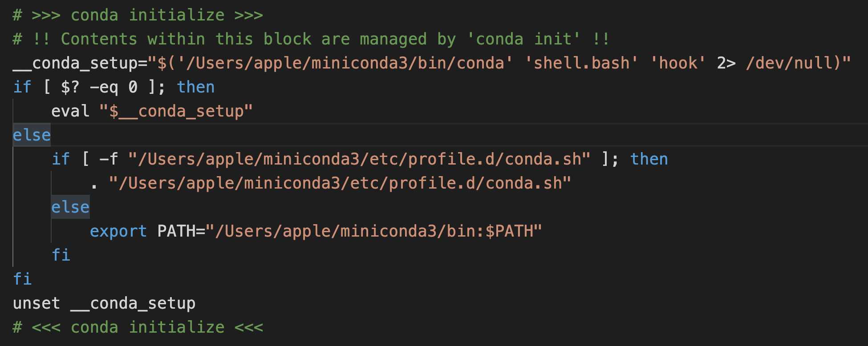Click the 'hook' string argument
The image size is (868, 346).
coord(678,63)
